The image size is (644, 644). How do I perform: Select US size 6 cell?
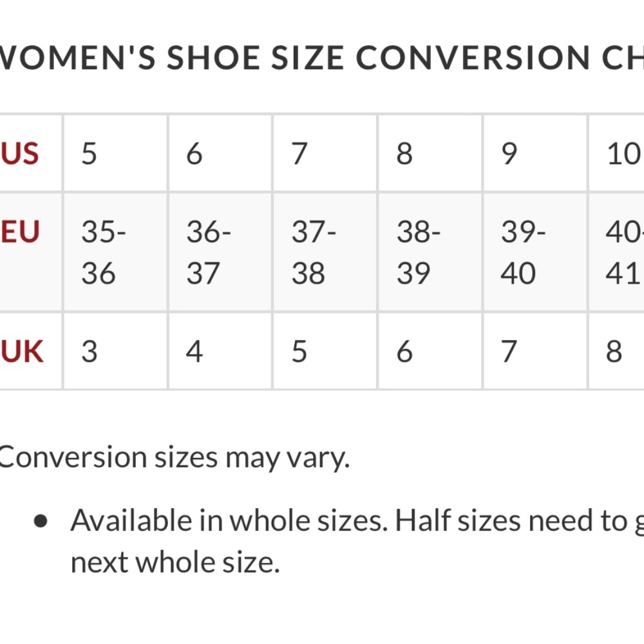pos(220,153)
